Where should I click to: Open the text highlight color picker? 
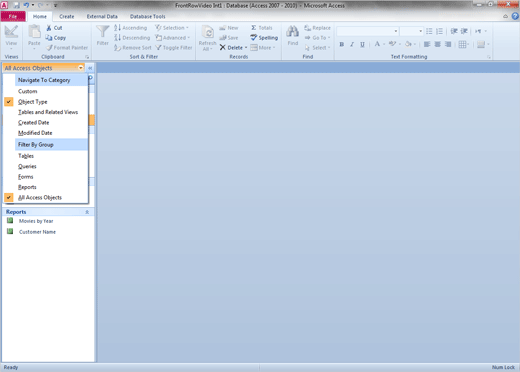tap(394, 44)
